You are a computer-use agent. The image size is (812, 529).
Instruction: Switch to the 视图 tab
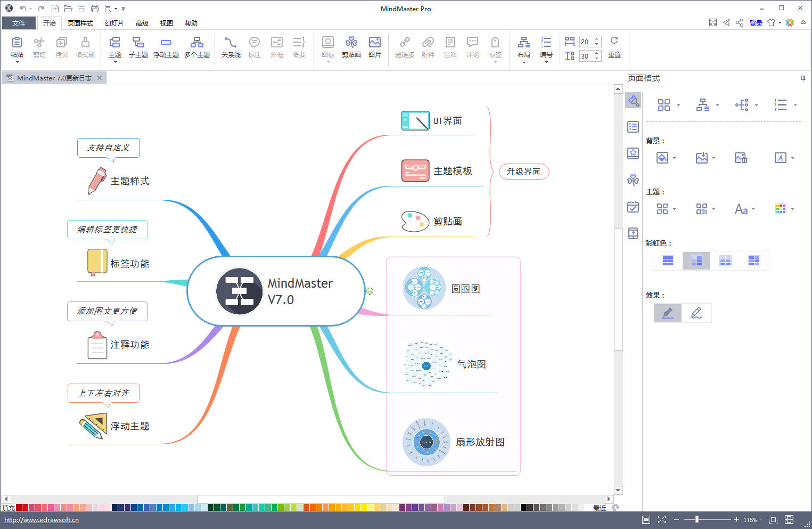pyautogui.click(x=167, y=23)
